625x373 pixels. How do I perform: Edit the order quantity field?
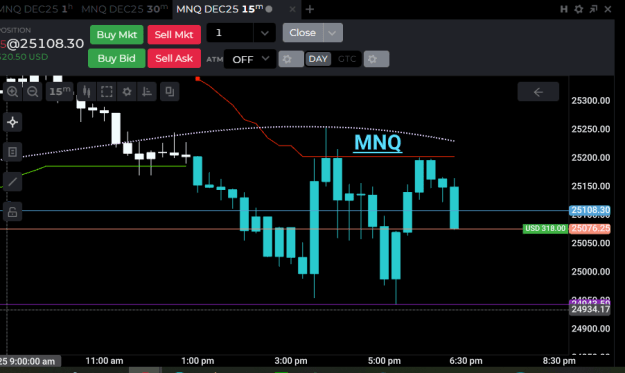tap(230, 33)
